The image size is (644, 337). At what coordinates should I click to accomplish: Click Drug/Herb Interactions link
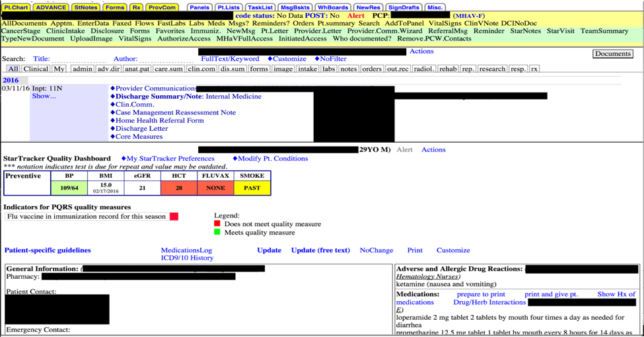(x=489, y=302)
